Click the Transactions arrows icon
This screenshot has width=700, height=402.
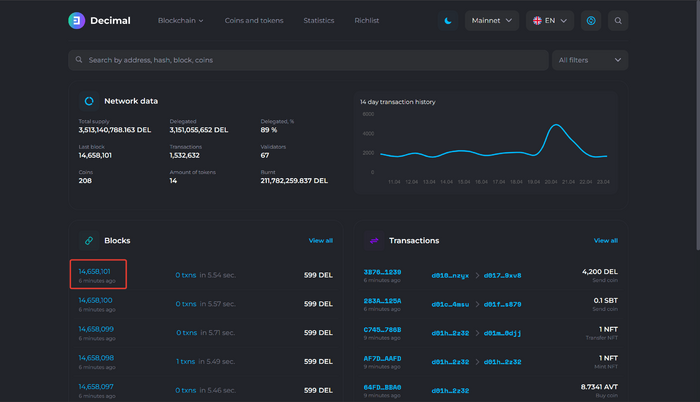tap(374, 240)
